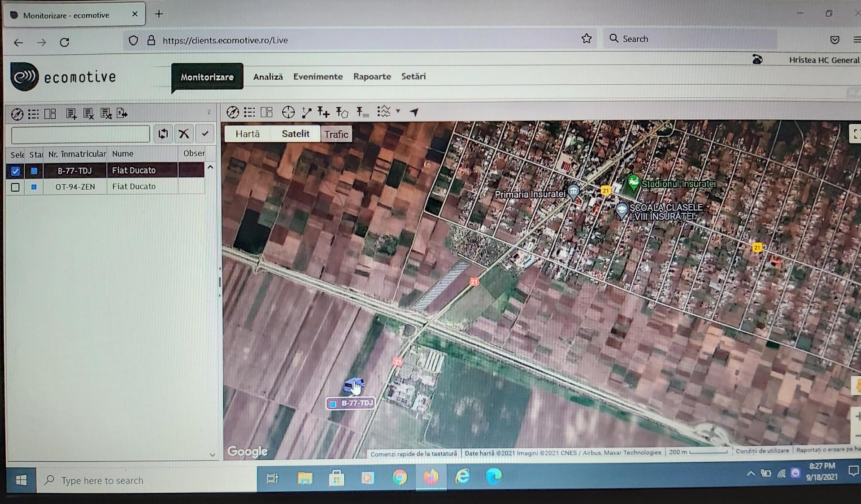Click the navigation arrow icon in map toolbar
Screen dimensions: 861x504
tap(414, 112)
